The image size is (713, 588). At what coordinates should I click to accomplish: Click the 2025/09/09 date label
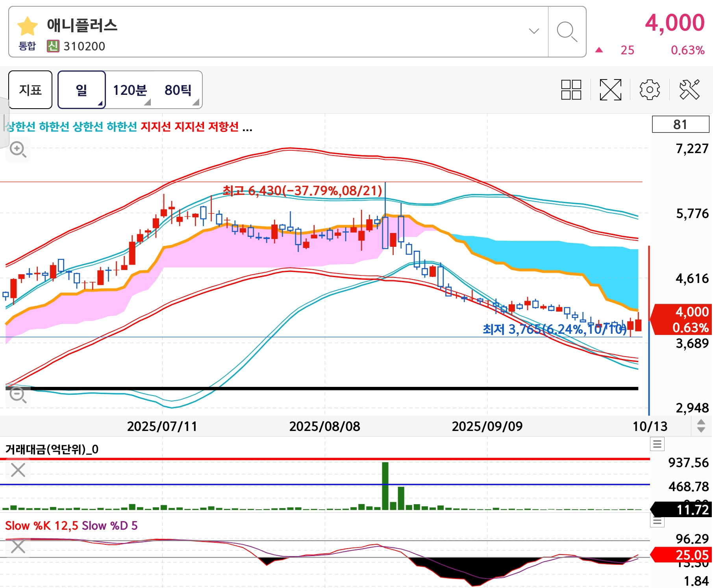[x=487, y=426]
